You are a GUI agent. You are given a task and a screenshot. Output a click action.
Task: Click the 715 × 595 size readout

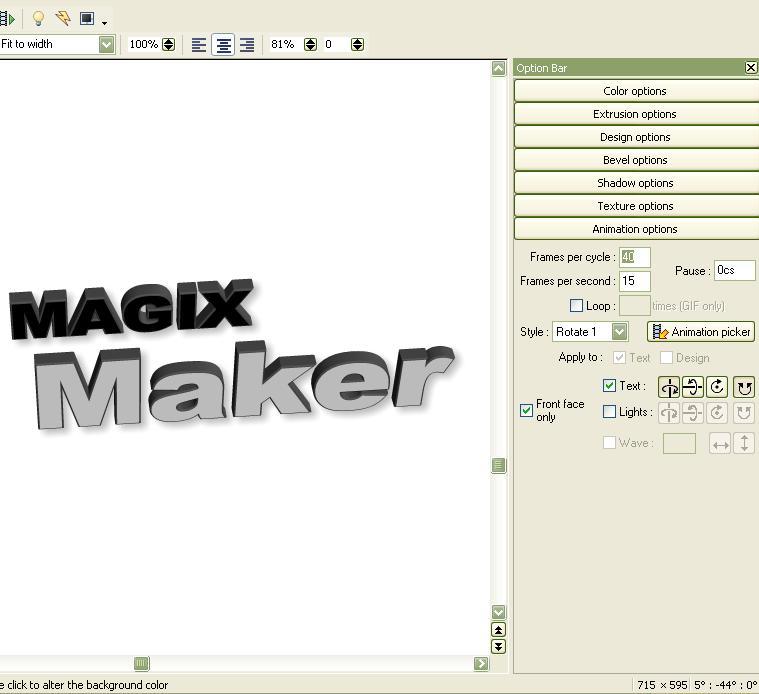point(662,685)
